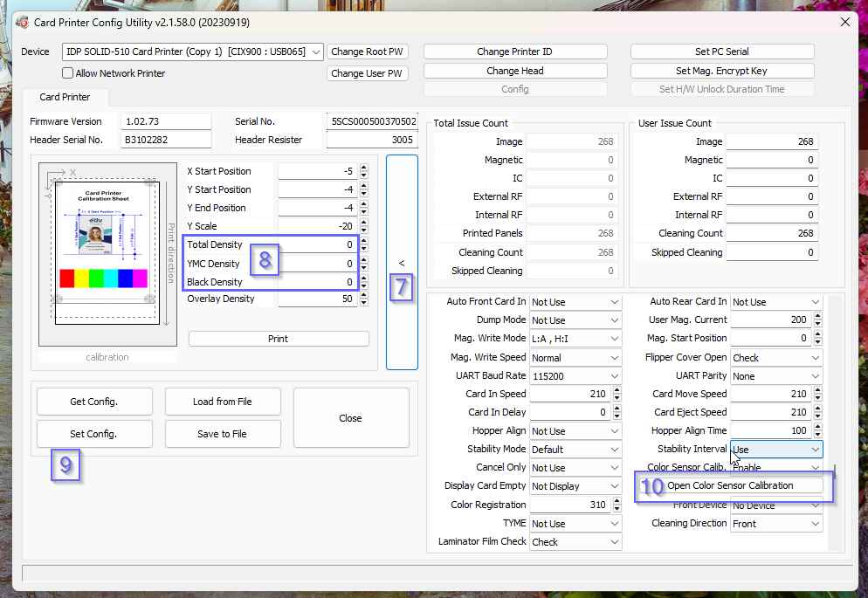Click the Get Config. button
The image size is (868, 598).
coord(94,402)
